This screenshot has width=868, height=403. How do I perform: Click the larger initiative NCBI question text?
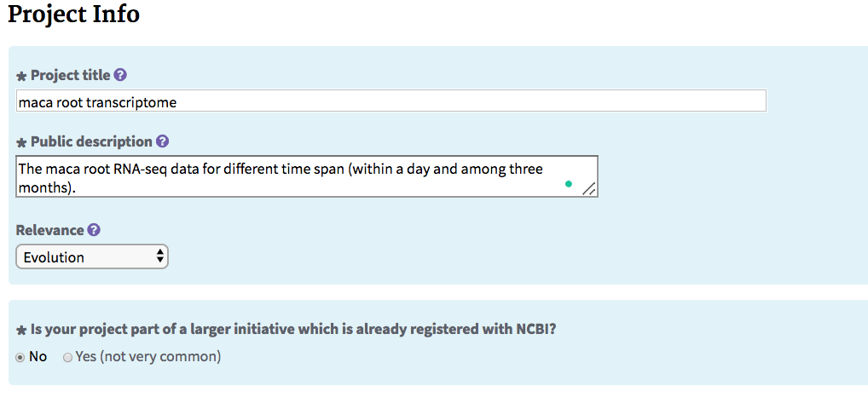click(293, 330)
